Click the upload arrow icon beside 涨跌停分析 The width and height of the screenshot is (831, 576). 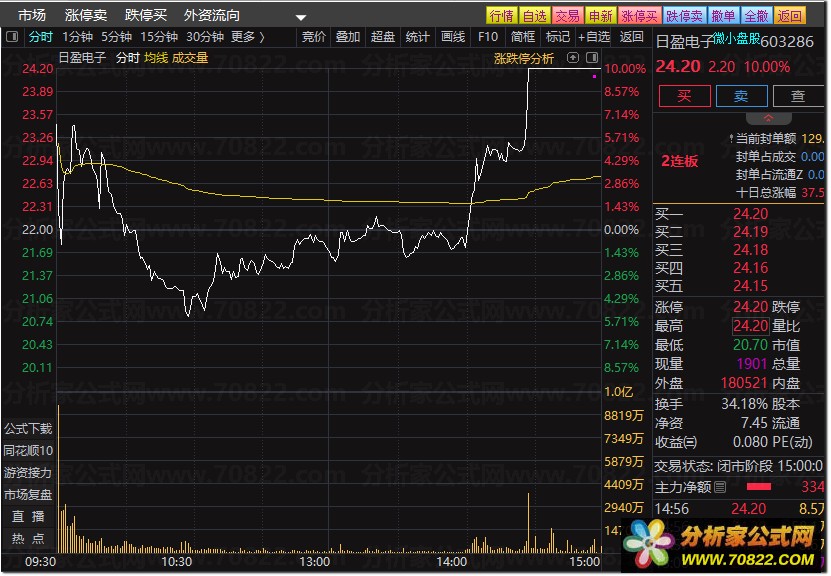pyautogui.click(x=573, y=57)
